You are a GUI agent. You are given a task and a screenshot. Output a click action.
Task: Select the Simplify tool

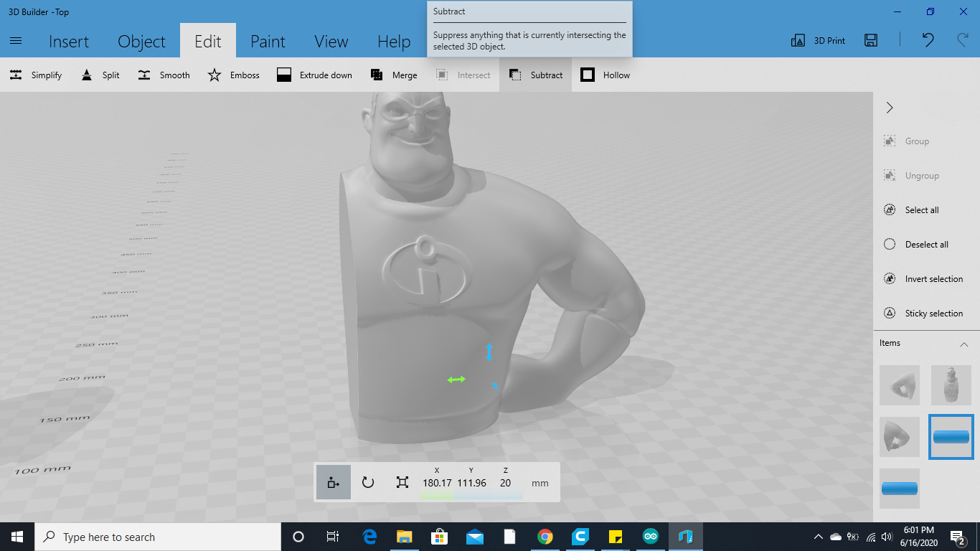36,75
